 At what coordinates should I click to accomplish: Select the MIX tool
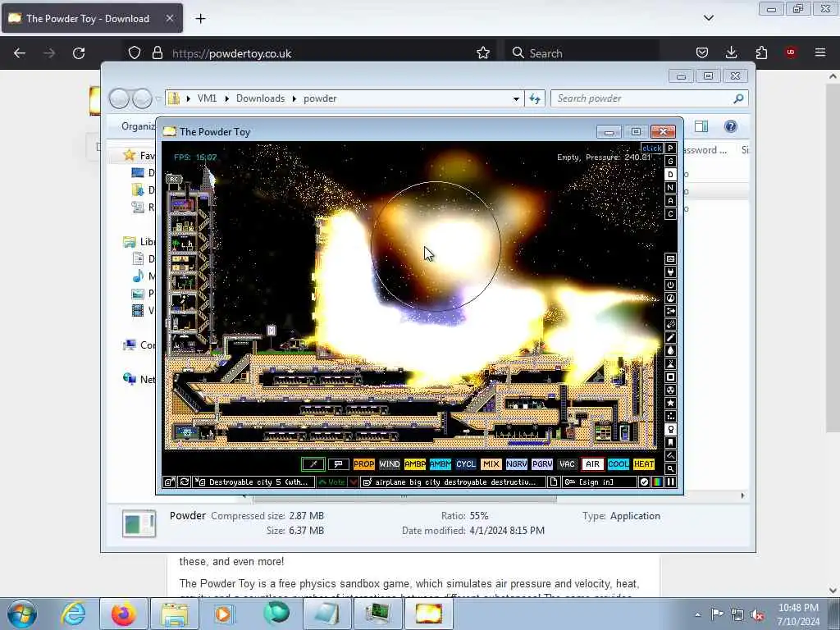(x=491, y=464)
